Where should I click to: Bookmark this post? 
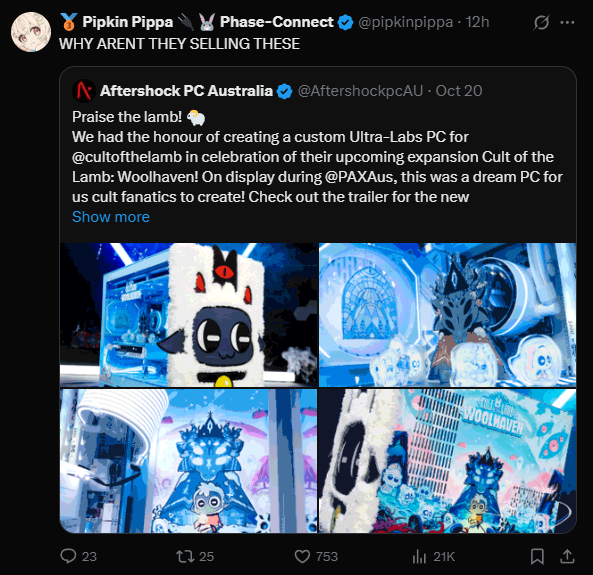point(537,556)
